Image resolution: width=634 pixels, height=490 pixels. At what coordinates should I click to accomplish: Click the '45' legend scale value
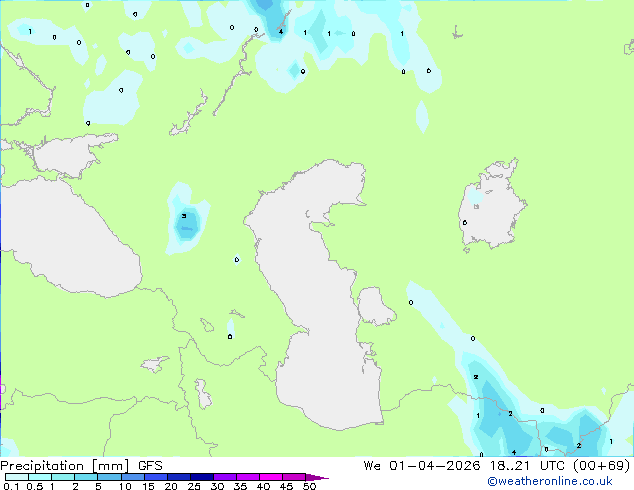click(x=287, y=486)
